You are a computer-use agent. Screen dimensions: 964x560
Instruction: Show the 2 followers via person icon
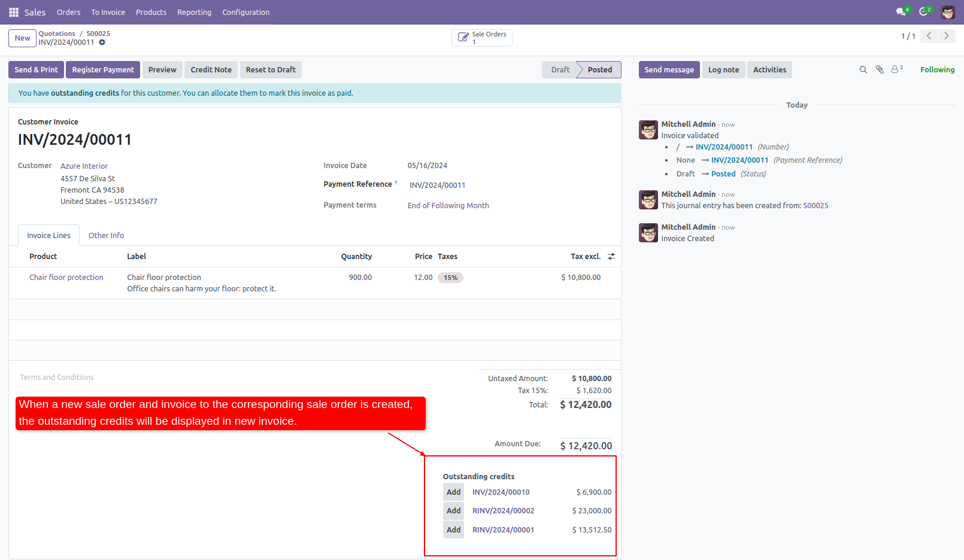(x=895, y=69)
